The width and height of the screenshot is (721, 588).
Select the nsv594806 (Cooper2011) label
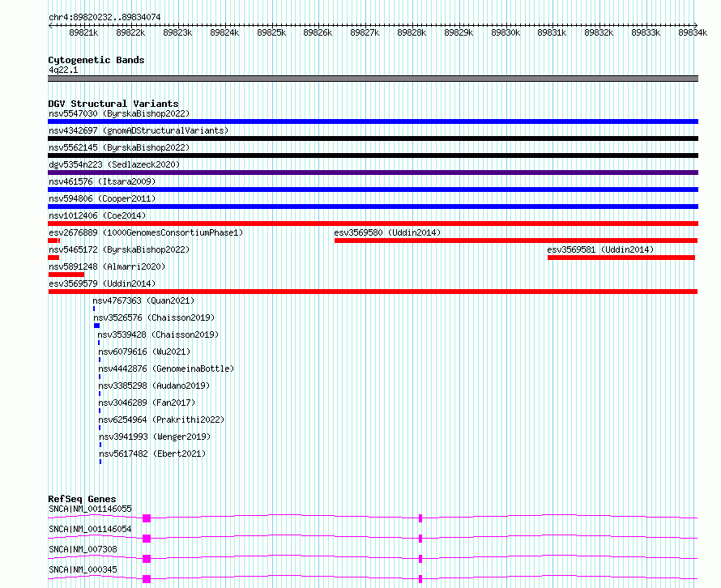coord(102,198)
